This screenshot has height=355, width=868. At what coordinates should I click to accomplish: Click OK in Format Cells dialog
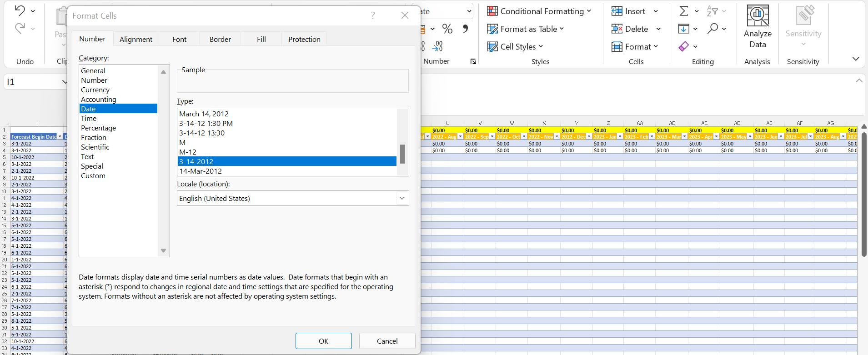[x=324, y=341]
